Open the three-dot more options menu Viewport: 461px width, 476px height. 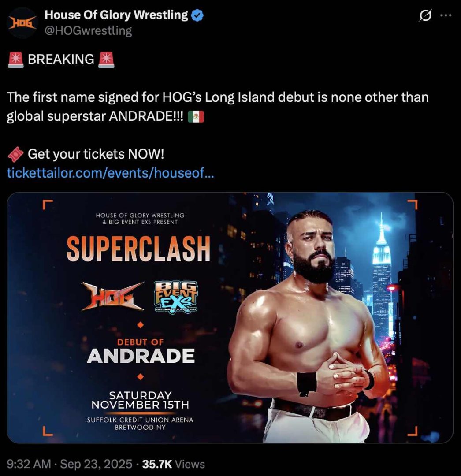(x=446, y=15)
